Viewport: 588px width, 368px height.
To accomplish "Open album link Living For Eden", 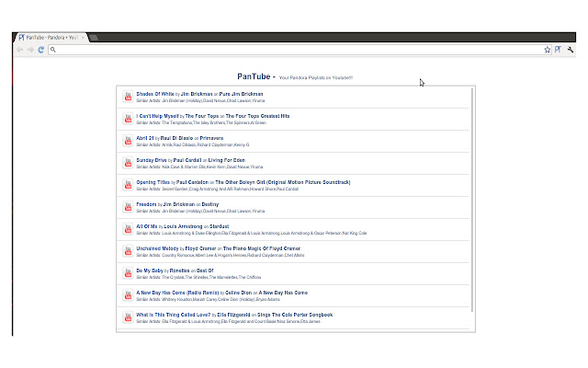I will point(227,160).
